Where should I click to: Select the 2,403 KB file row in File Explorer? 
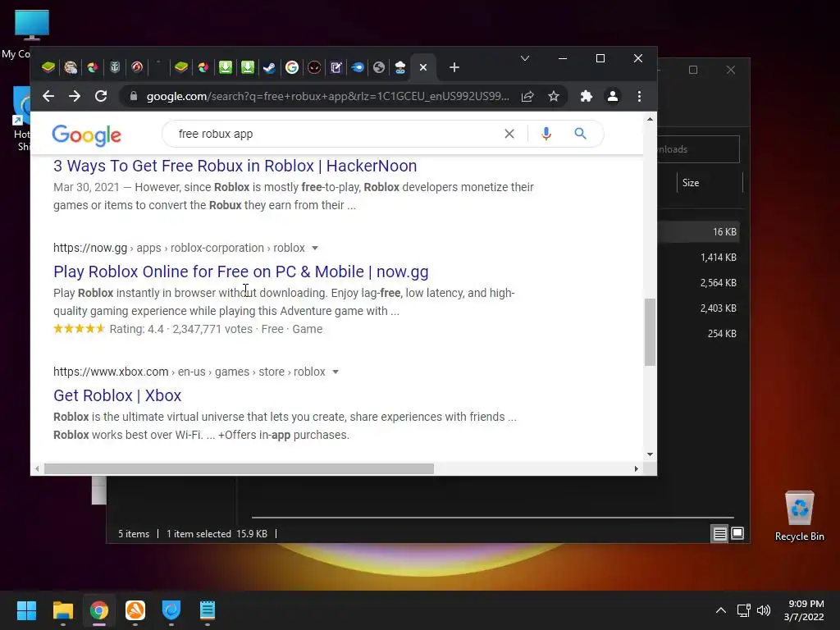(699, 308)
